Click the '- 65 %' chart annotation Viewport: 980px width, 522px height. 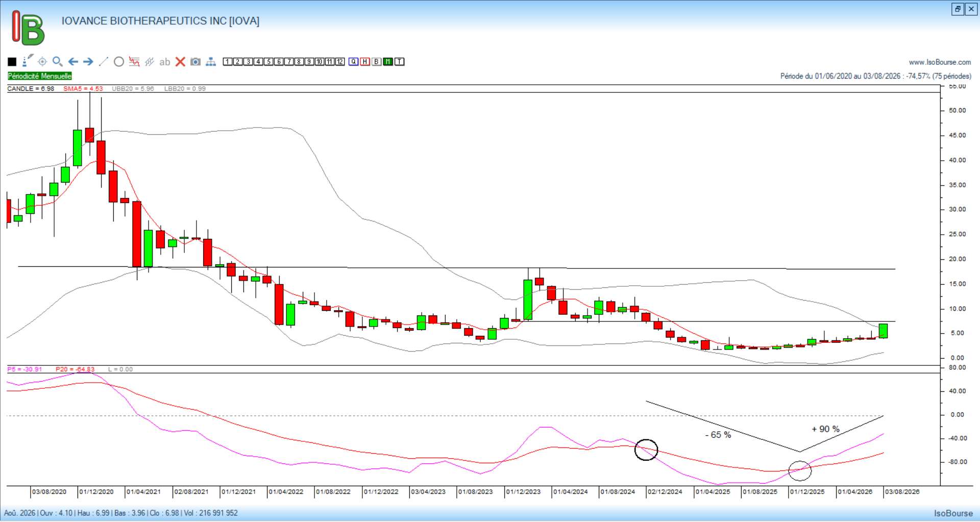point(718,435)
